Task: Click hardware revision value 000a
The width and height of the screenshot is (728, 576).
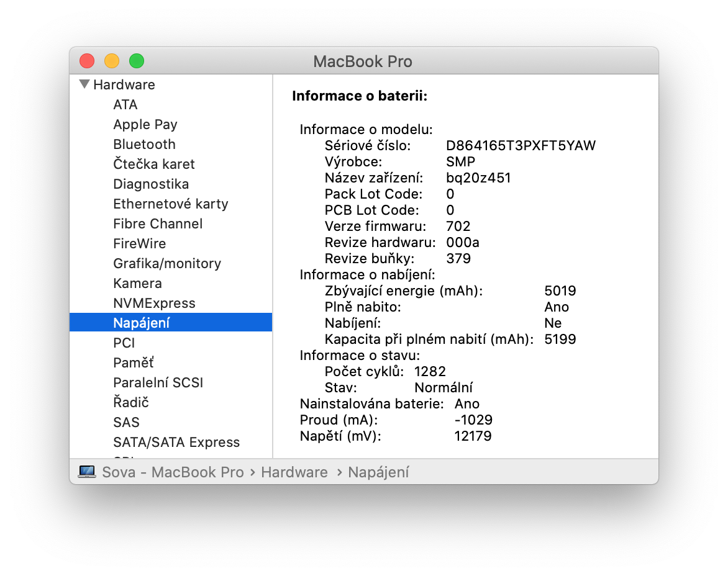Action: tap(462, 243)
